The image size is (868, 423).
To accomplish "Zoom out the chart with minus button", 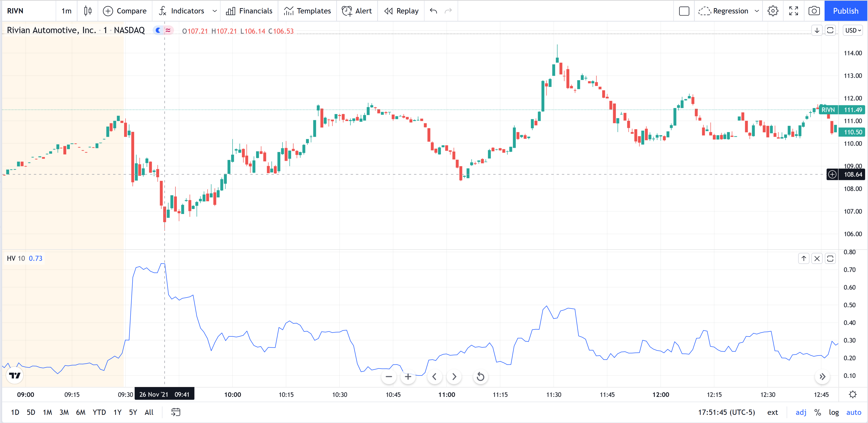I will point(389,376).
